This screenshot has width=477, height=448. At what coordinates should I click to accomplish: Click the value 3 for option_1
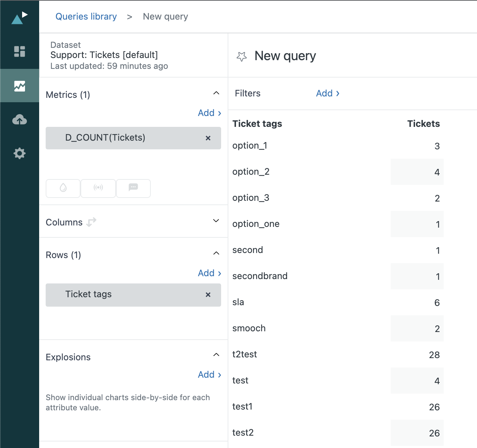tap(437, 146)
